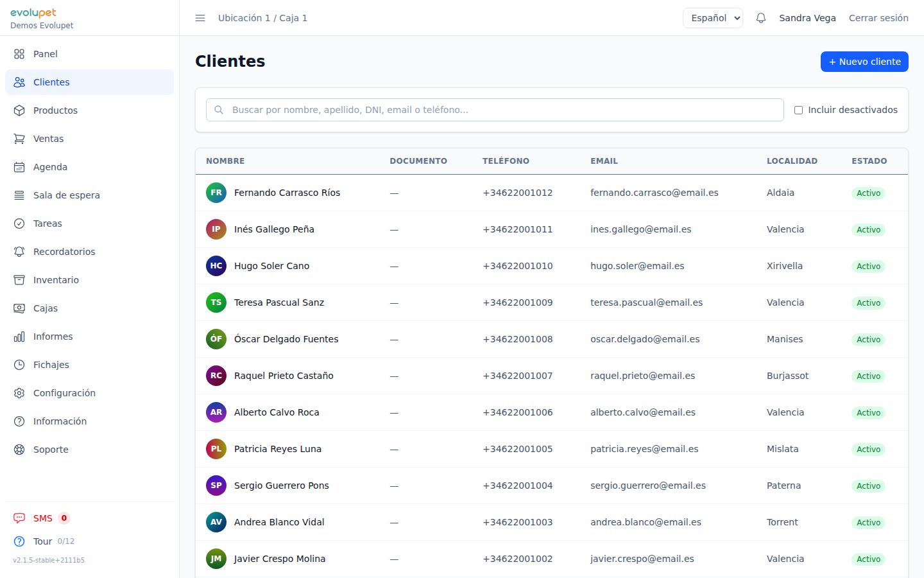Start the Tour 0/12 progress item
The height and width of the screenshot is (578, 924).
(x=44, y=541)
